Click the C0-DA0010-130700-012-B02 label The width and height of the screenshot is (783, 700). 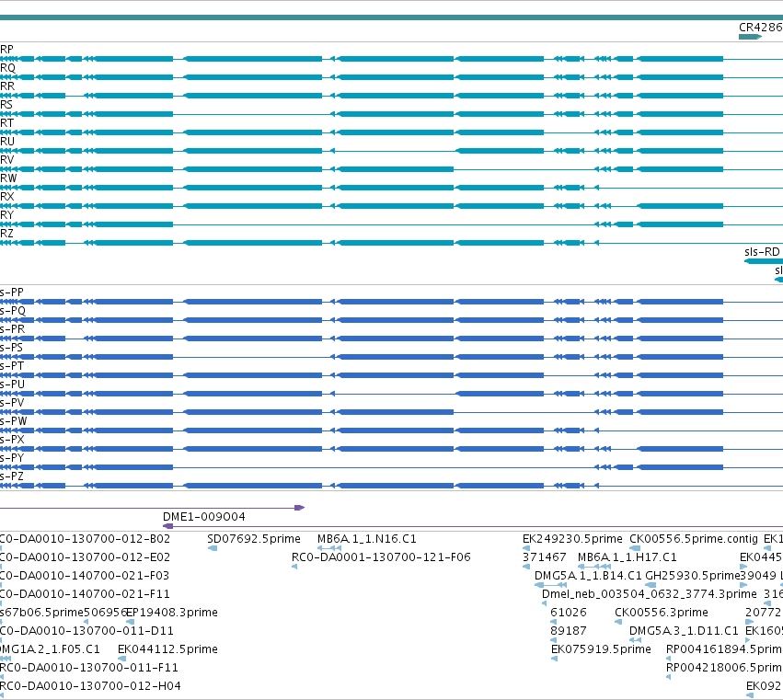pyautogui.click(x=85, y=539)
